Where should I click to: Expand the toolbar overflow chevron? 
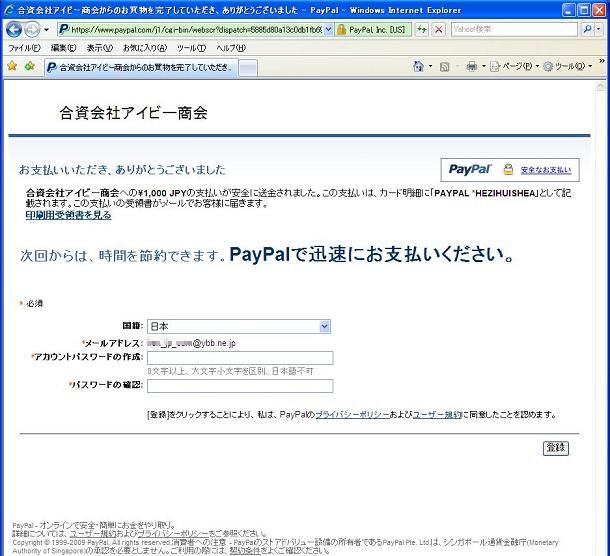[602, 61]
